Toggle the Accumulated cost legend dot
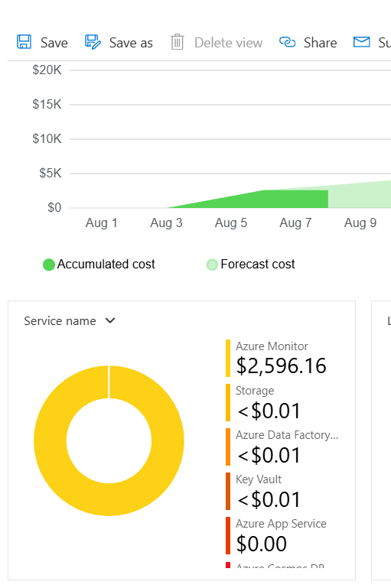 pyautogui.click(x=49, y=265)
